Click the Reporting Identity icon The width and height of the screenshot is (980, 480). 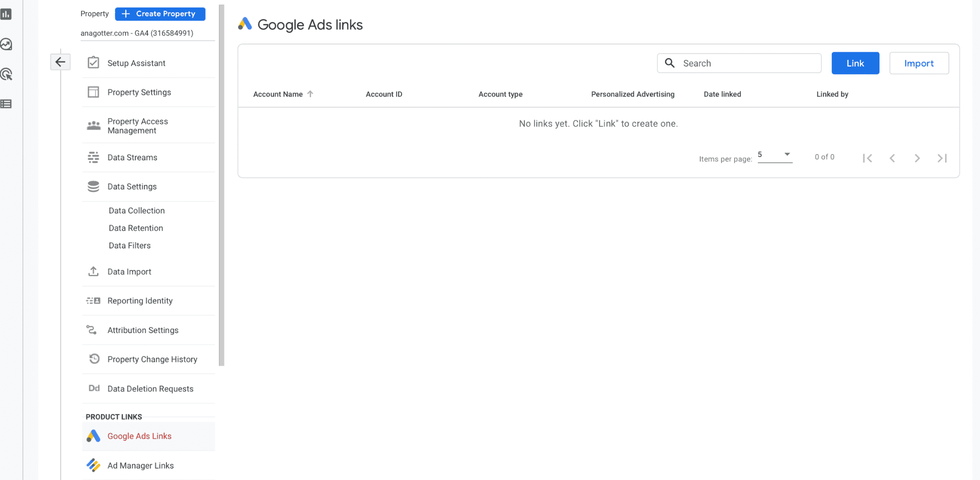(93, 301)
